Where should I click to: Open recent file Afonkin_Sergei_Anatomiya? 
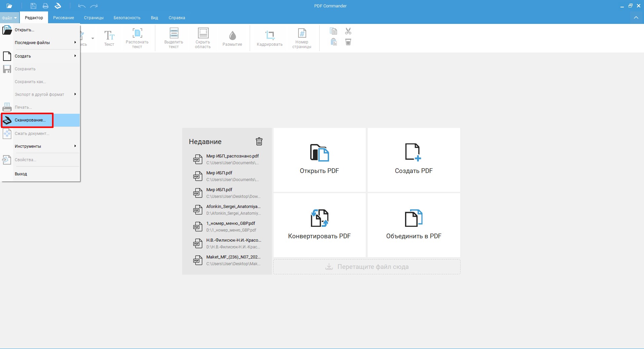tap(227, 210)
